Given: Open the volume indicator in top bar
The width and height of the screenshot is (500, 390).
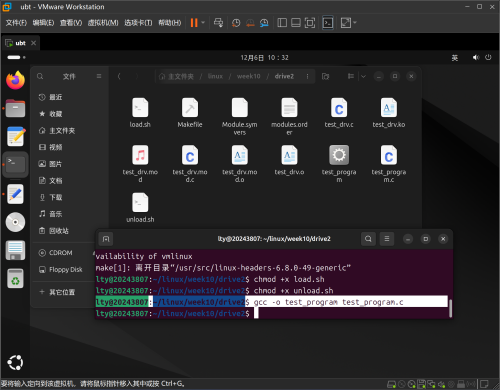Looking at the screenshot, I should tap(476, 57).
